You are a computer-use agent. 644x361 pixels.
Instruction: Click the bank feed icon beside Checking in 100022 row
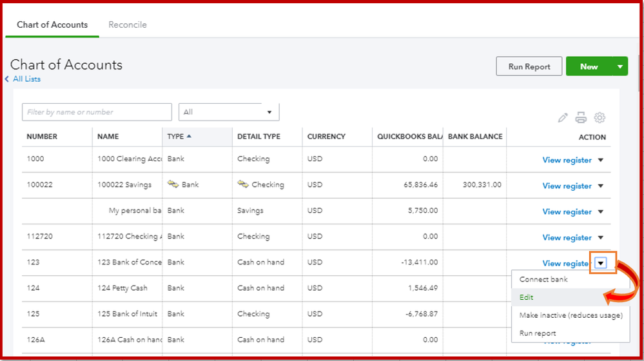click(x=243, y=184)
